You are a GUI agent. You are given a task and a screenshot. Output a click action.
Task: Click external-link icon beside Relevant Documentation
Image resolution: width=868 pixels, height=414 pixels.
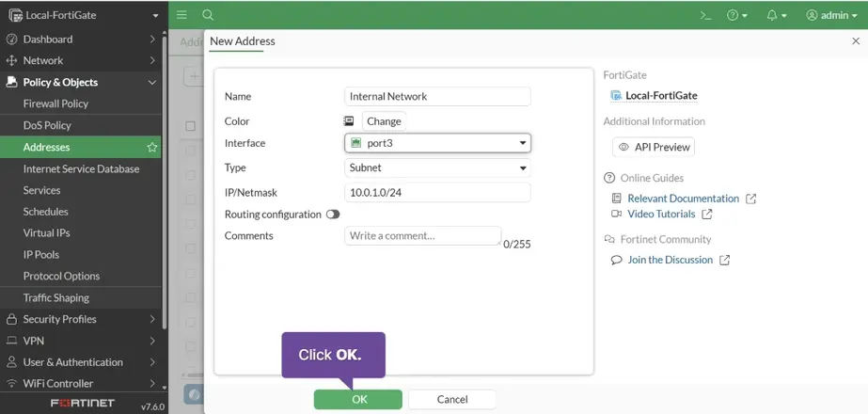click(750, 199)
